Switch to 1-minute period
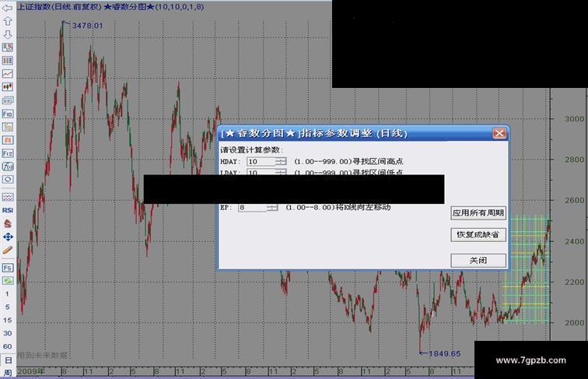588x379 pixels. tap(7, 294)
